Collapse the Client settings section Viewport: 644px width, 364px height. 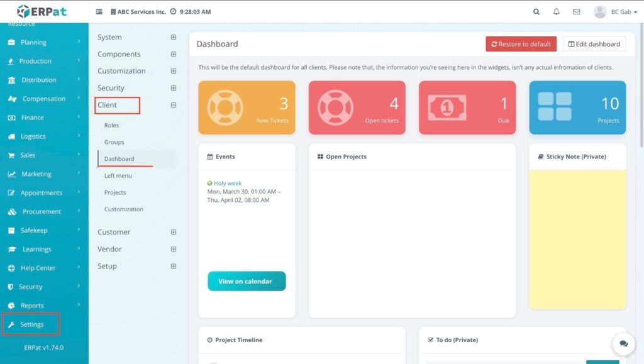174,105
